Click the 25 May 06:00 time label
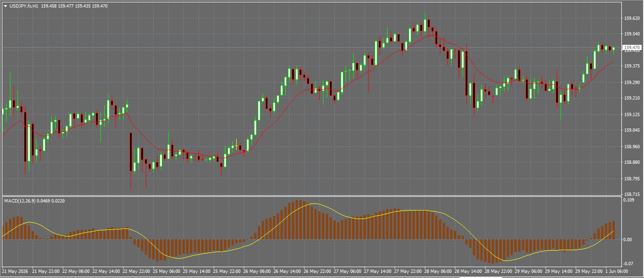This screenshot has width=644, height=278. pyautogui.click(x=167, y=272)
